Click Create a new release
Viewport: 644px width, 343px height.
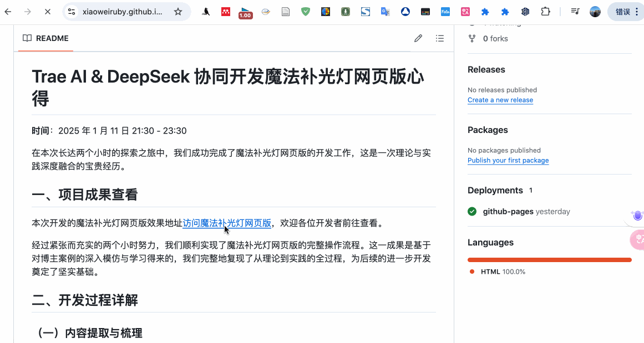[500, 100]
